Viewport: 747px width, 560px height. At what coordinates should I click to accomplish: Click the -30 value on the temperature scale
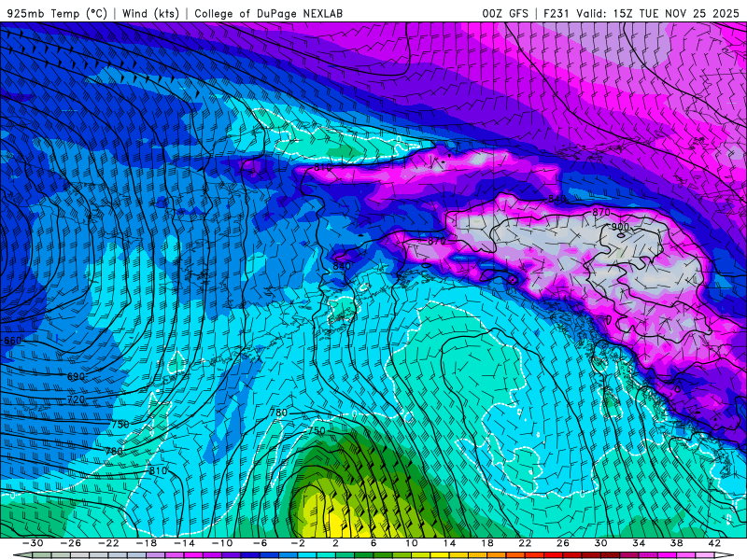pyautogui.click(x=33, y=543)
